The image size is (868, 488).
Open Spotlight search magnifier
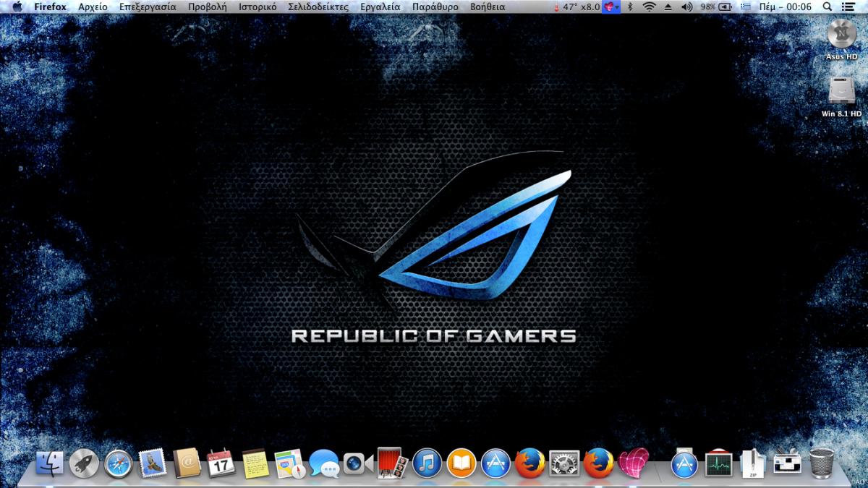click(x=827, y=7)
